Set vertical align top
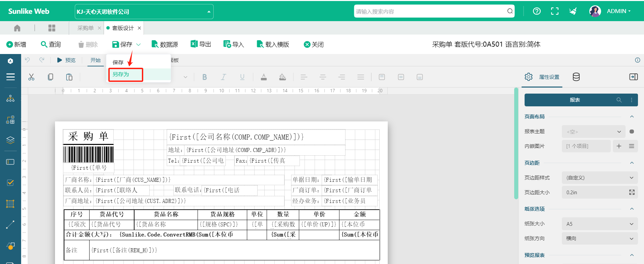 point(382,77)
